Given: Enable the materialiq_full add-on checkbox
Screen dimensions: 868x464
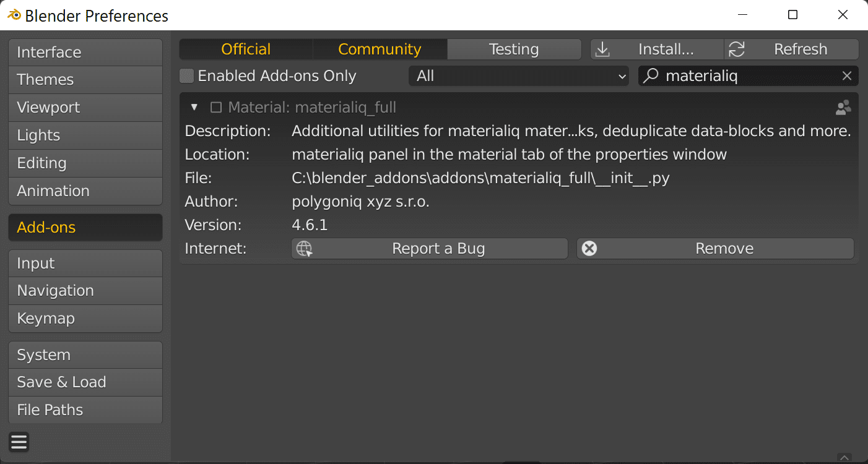Looking at the screenshot, I should [x=215, y=108].
